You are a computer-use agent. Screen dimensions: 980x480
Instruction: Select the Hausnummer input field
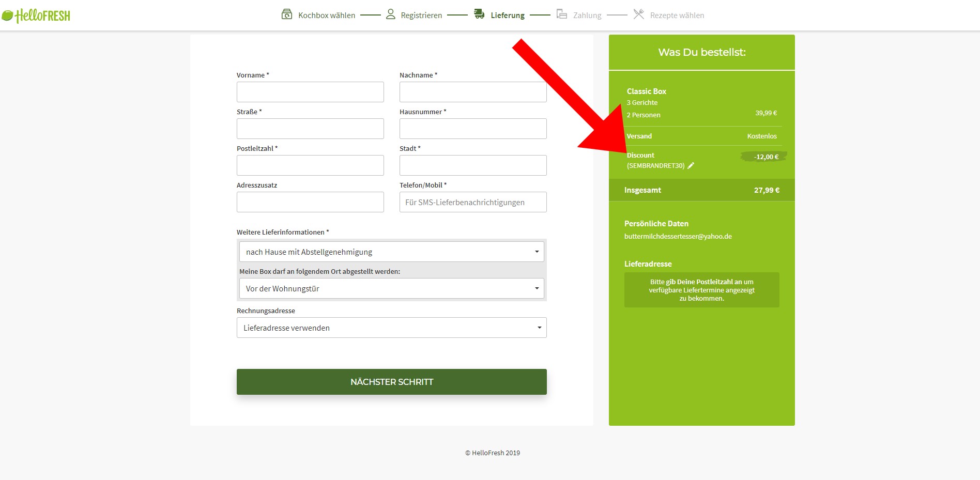pyautogui.click(x=472, y=128)
